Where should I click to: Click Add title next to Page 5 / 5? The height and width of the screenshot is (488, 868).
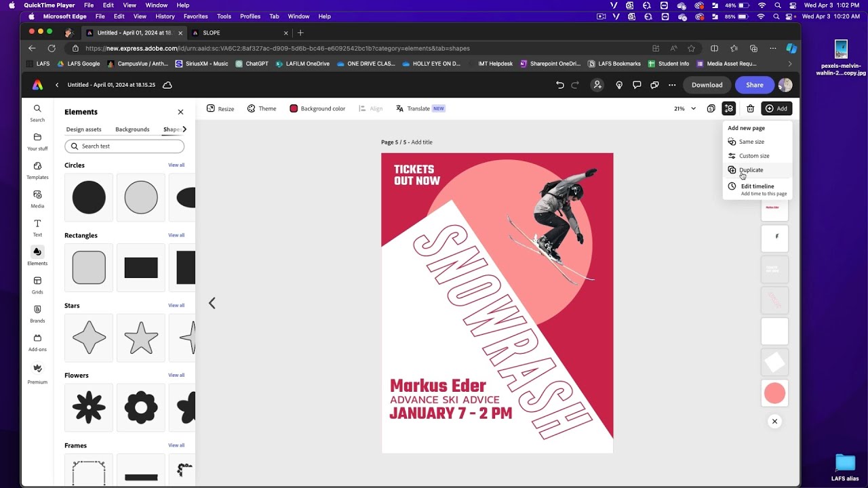422,142
